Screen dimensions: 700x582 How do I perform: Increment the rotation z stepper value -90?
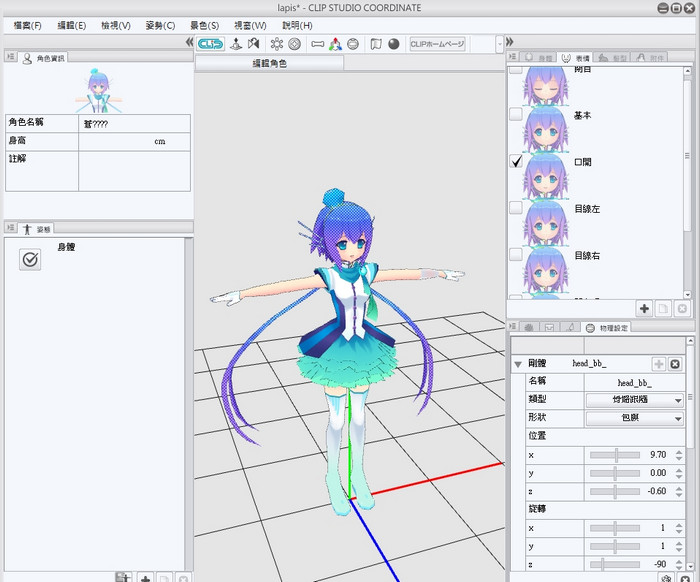[679, 561]
